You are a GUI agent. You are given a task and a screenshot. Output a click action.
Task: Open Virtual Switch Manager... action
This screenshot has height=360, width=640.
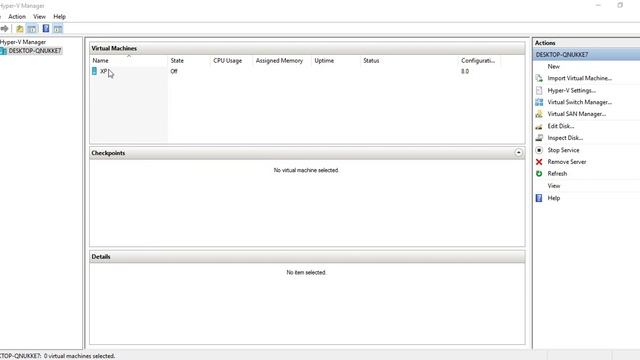pyautogui.click(x=580, y=102)
